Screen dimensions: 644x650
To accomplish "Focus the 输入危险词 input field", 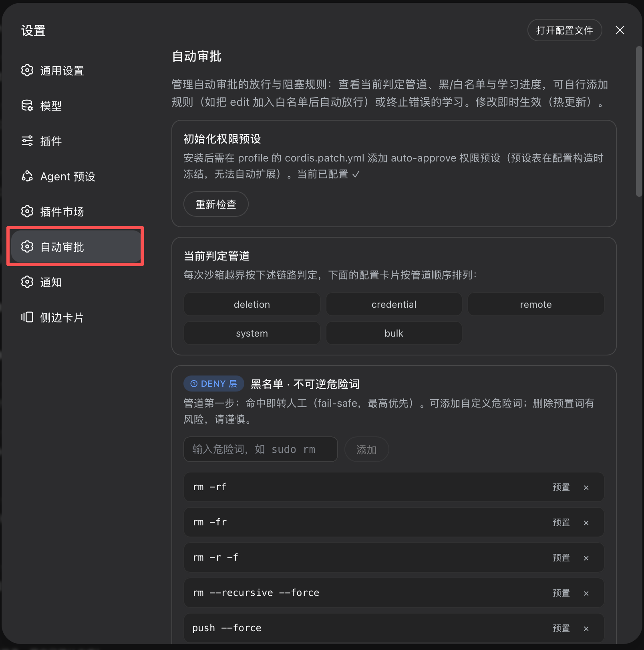I will click(261, 450).
